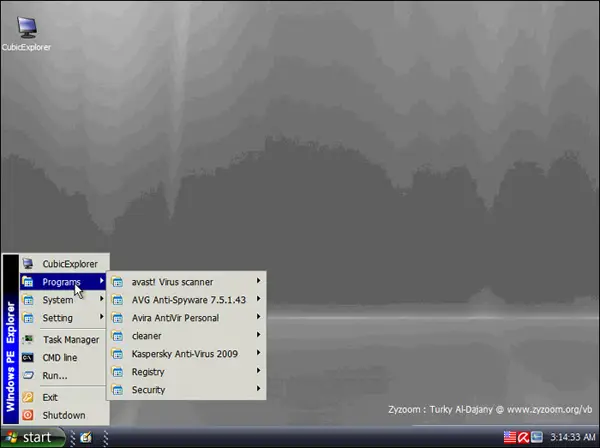Click the Avira AntiVir Personal folder icon
The image size is (600, 448).
(117, 318)
